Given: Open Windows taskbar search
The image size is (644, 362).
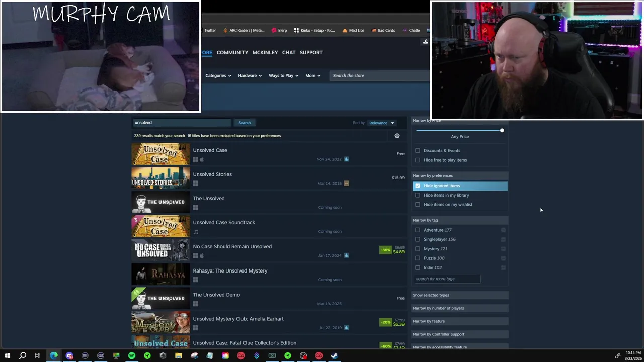Looking at the screenshot, I should (x=23, y=356).
